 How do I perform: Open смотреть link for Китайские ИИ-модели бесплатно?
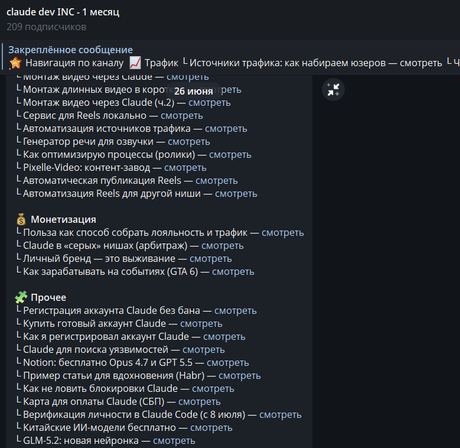[x=211, y=427]
